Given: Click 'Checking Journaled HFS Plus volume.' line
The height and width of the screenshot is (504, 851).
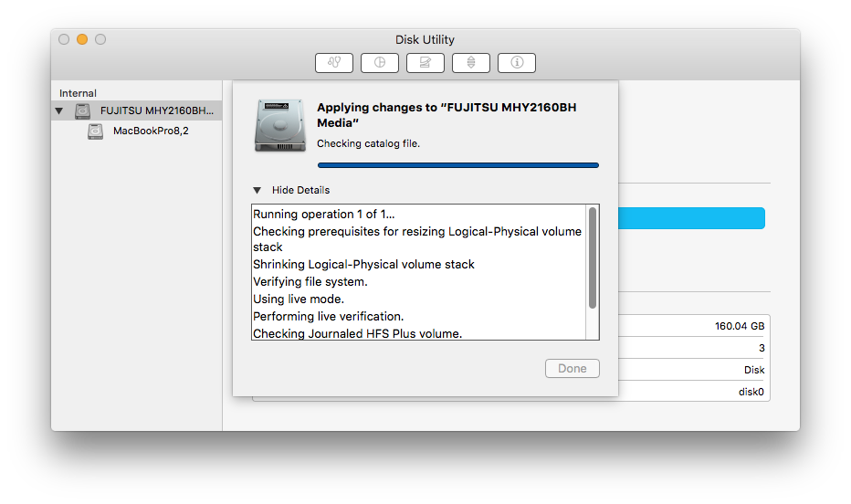Looking at the screenshot, I should [358, 333].
